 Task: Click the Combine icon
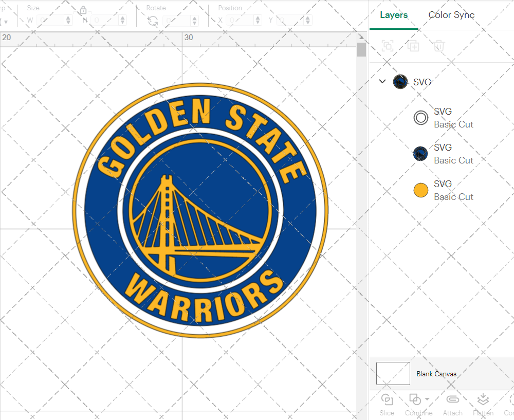[415, 399]
